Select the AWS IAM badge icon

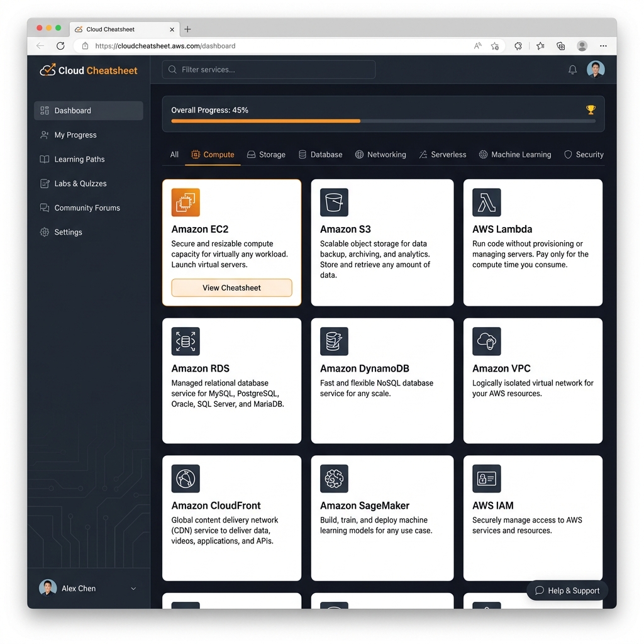click(x=486, y=478)
